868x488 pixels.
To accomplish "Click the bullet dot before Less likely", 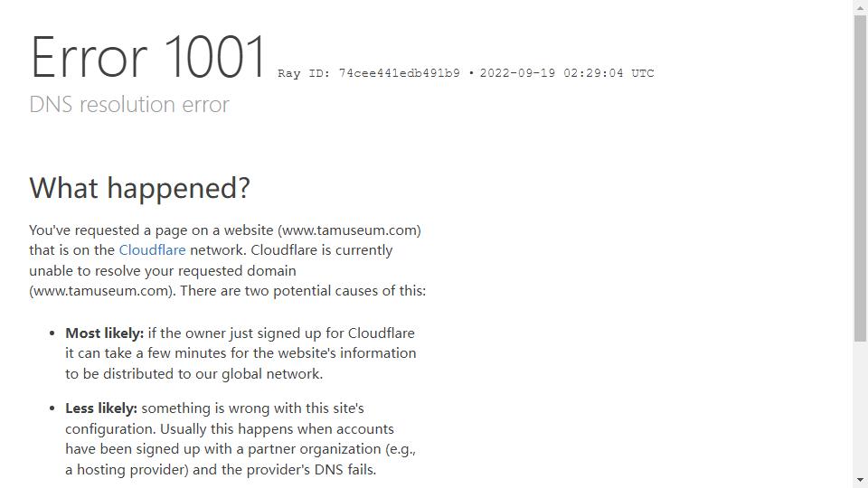I will point(52,408).
